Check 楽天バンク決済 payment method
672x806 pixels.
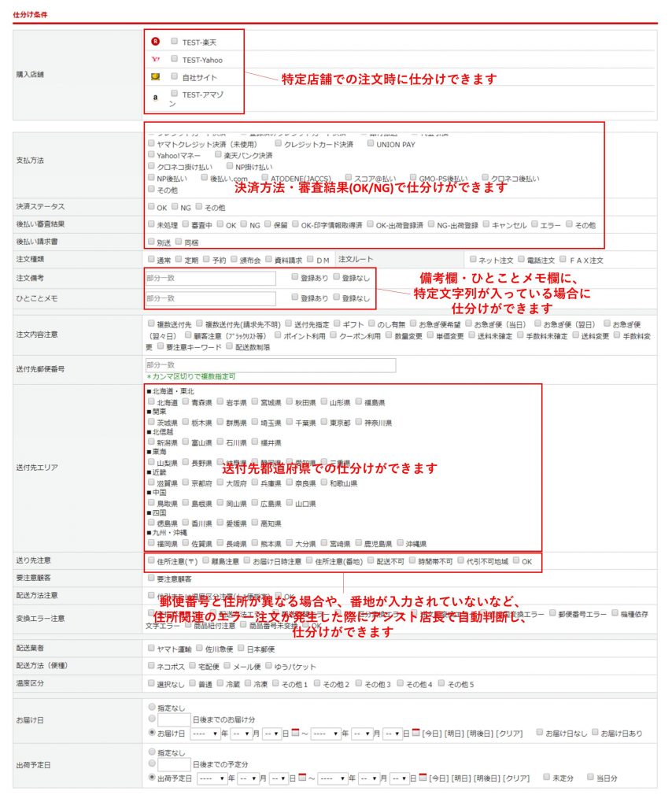point(218,154)
